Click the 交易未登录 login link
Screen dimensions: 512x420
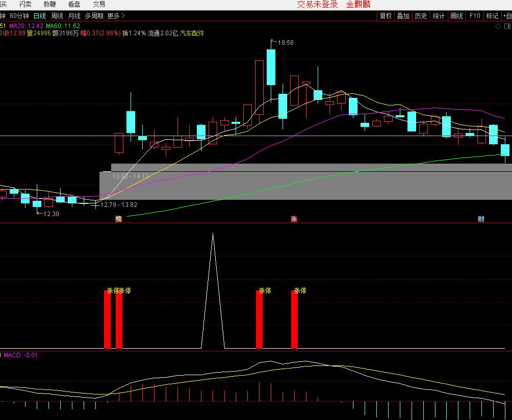(317, 5)
